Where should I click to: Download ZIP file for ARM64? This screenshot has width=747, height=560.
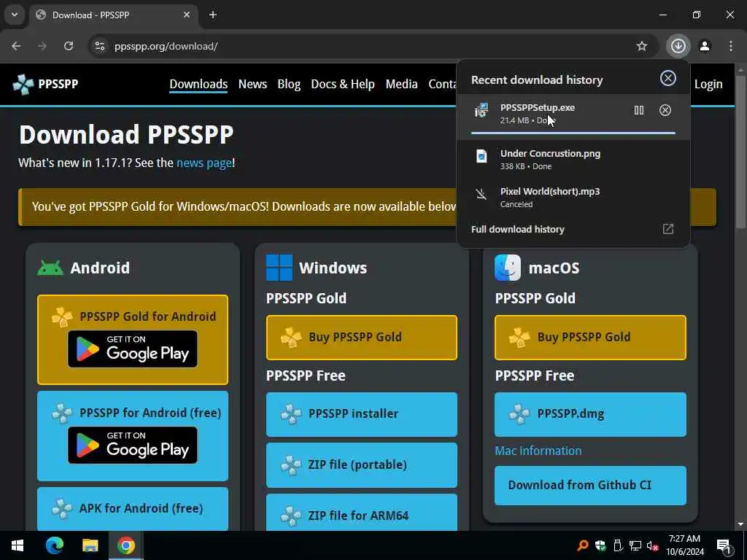pos(362,513)
